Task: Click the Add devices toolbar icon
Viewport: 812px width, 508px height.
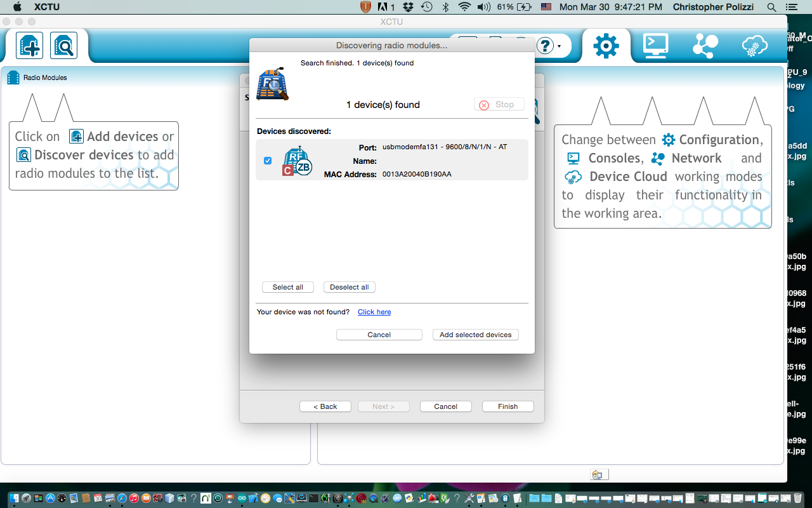Action: pyautogui.click(x=30, y=46)
